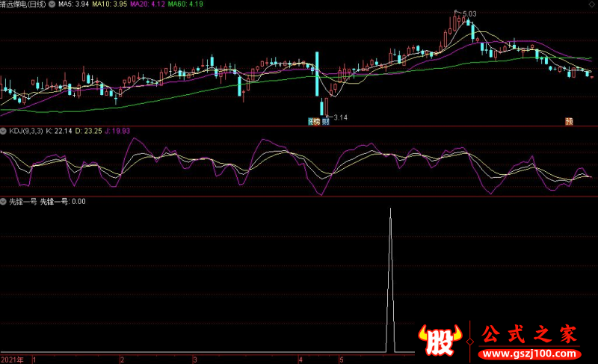The width and height of the screenshot is (598, 364).
Task: Select the green MA60 moving average label
Action: pyautogui.click(x=185, y=4)
